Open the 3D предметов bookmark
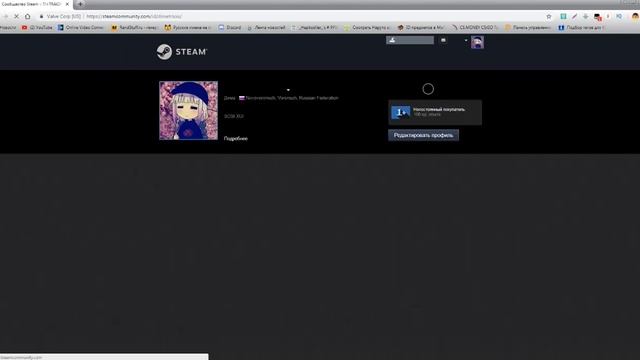The image size is (640, 360). point(421,27)
